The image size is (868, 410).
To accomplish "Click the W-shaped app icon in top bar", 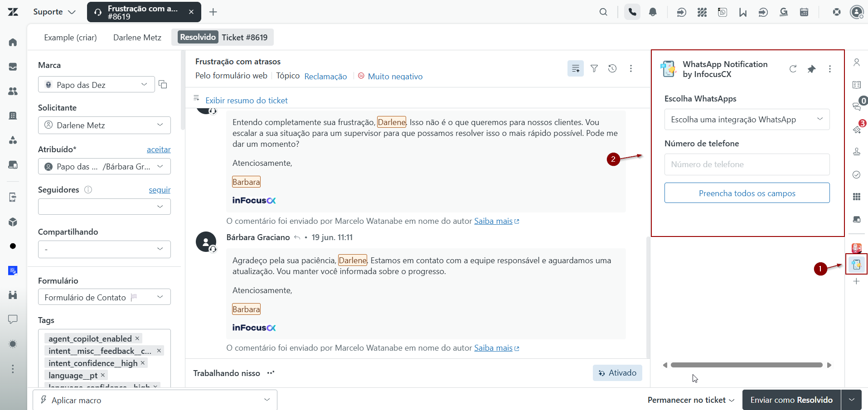I will click(743, 12).
